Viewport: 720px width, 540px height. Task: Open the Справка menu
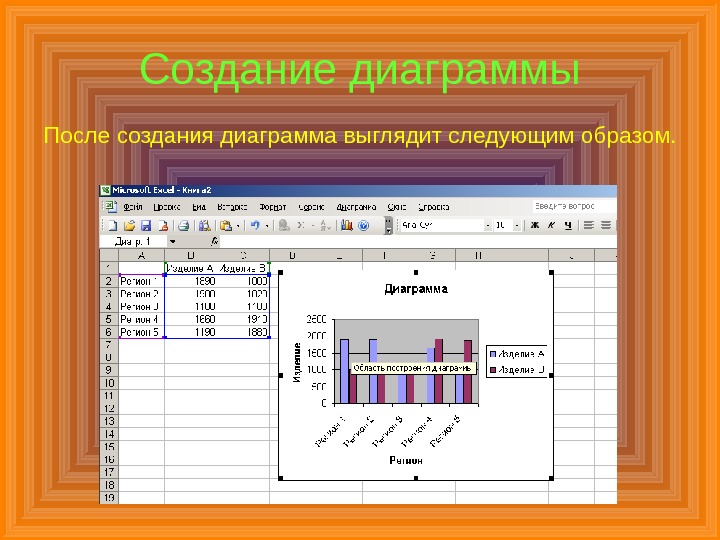433,207
